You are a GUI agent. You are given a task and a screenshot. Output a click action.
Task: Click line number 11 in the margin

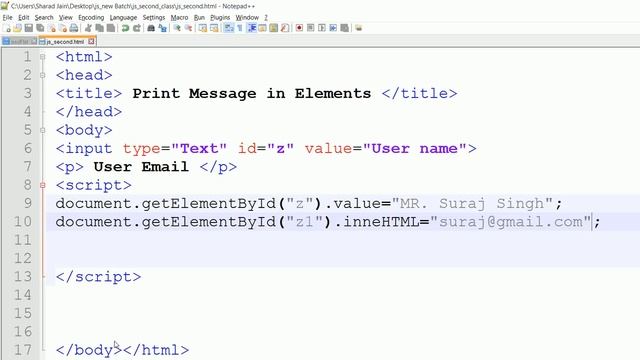tap(22, 240)
